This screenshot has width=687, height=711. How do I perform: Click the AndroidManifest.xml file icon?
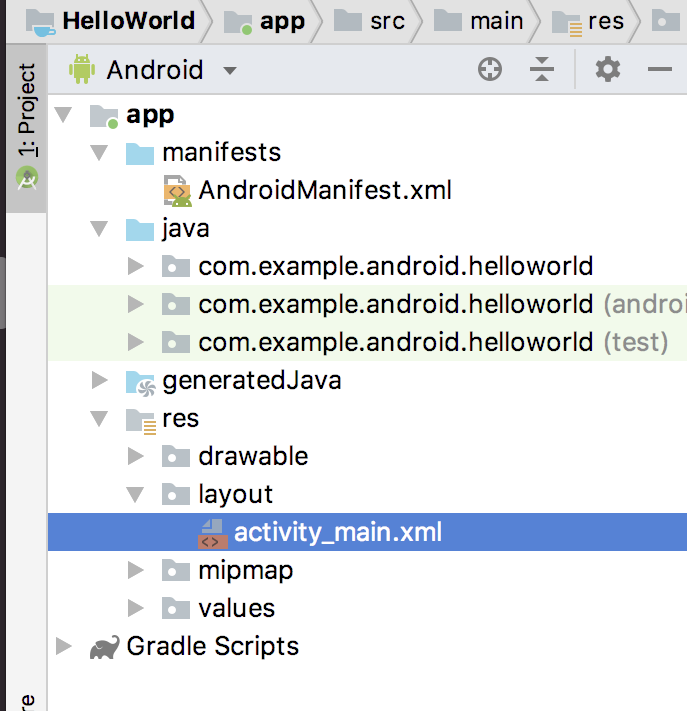click(178, 190)
